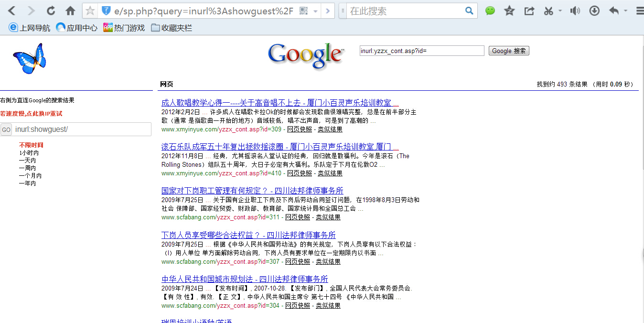The width and height of the screenshot is (644, 323).
Task: Bookmark page using address bar star
Action: pos(90,11)
